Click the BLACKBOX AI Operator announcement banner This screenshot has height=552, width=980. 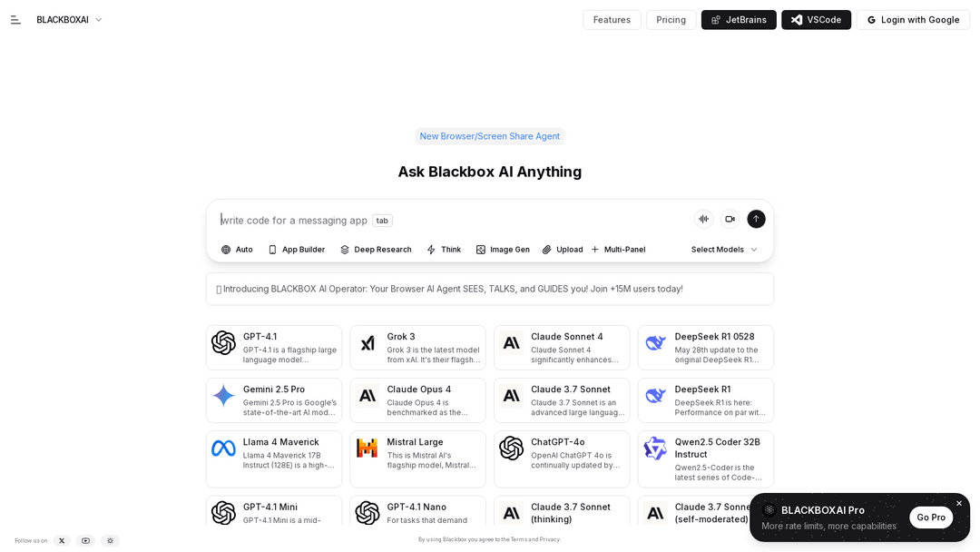(490, 289)
